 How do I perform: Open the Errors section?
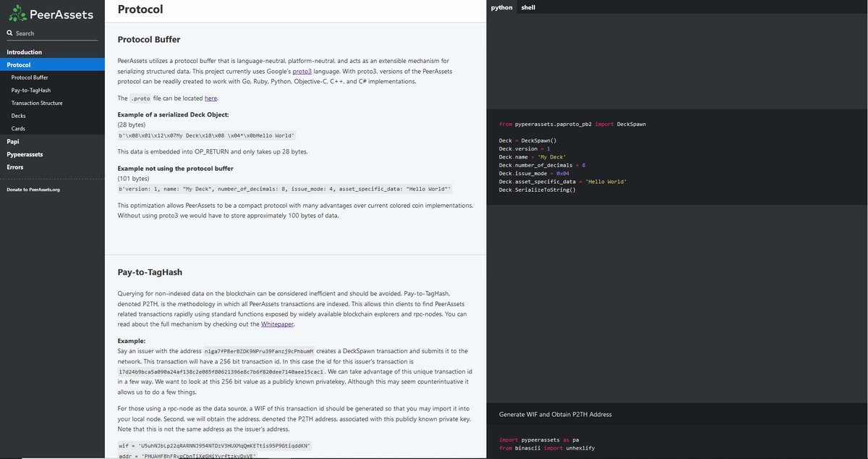click(x=15, y=167)
